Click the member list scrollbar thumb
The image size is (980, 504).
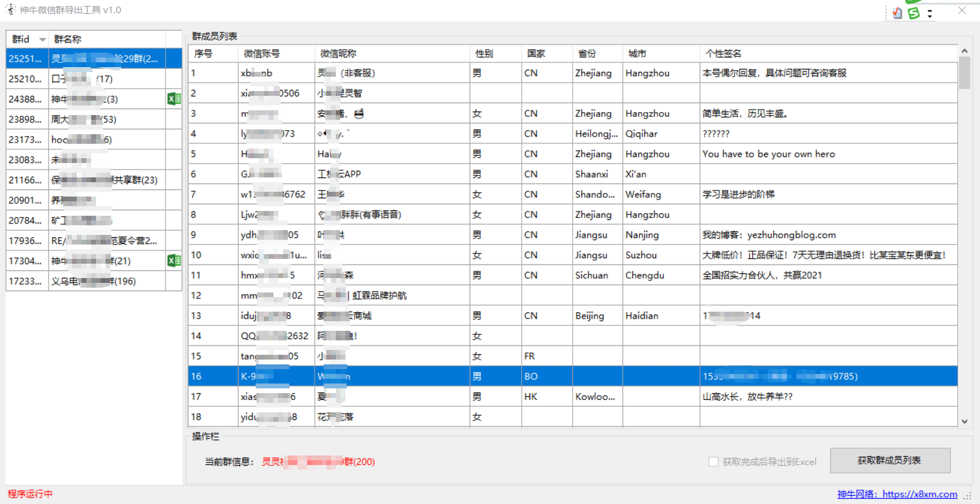964,73
